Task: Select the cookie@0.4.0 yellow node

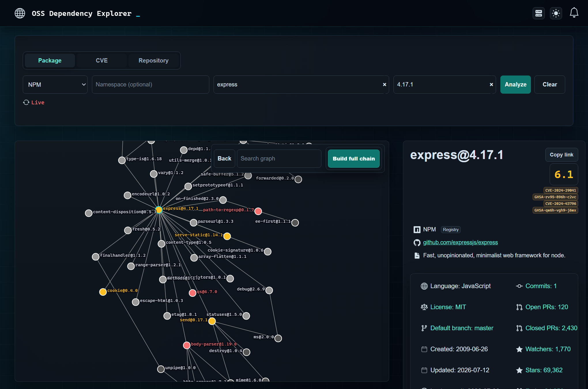Action: [103, 292]
